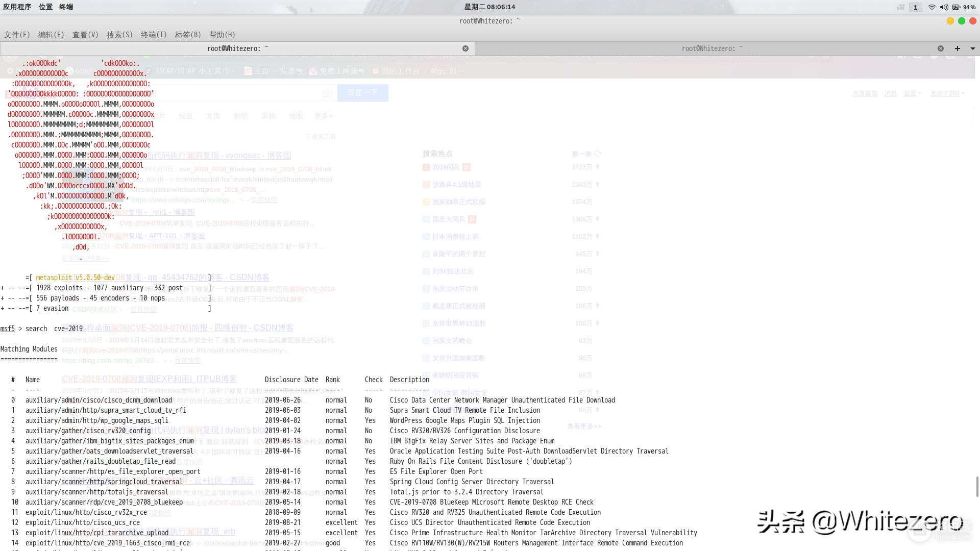Open the Wi-Fi network status icon

(932, 7)
